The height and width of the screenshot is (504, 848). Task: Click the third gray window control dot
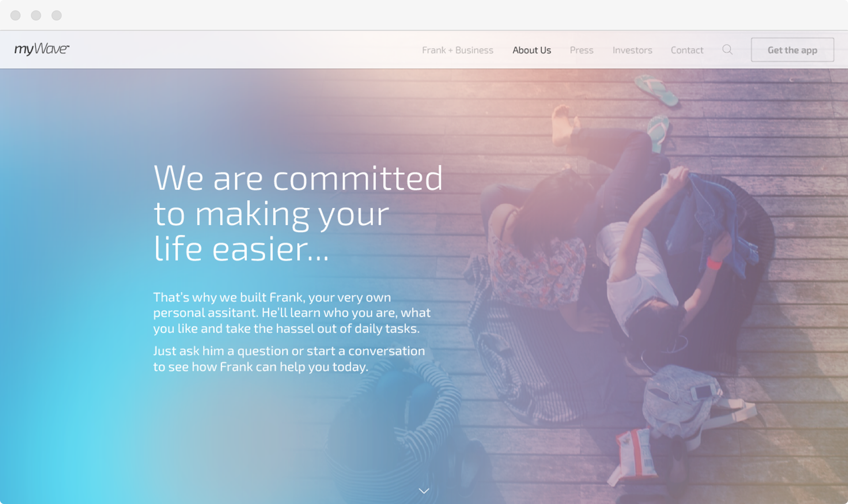point(57,15)
